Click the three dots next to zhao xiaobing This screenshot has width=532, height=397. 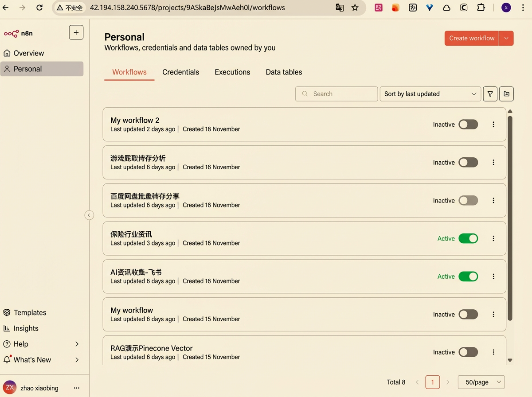click(77, 388)
